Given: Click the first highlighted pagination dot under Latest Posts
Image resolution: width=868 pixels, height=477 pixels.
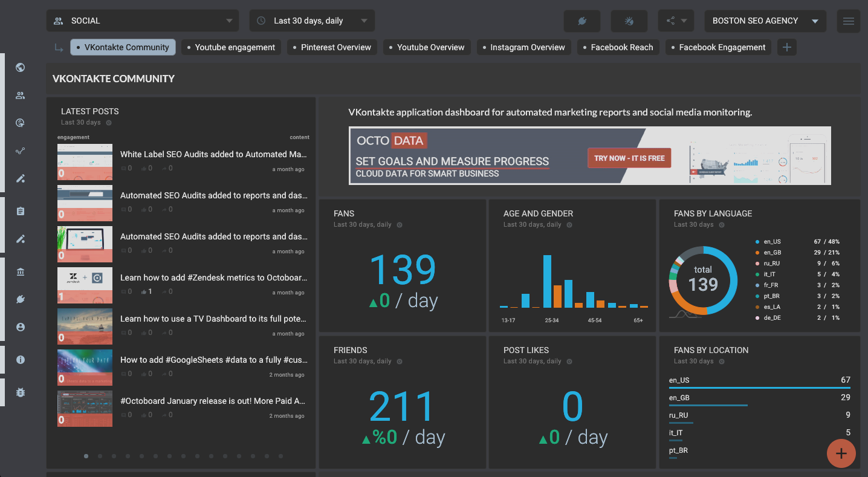Looking at the screenshot, I should pos(86,456).
